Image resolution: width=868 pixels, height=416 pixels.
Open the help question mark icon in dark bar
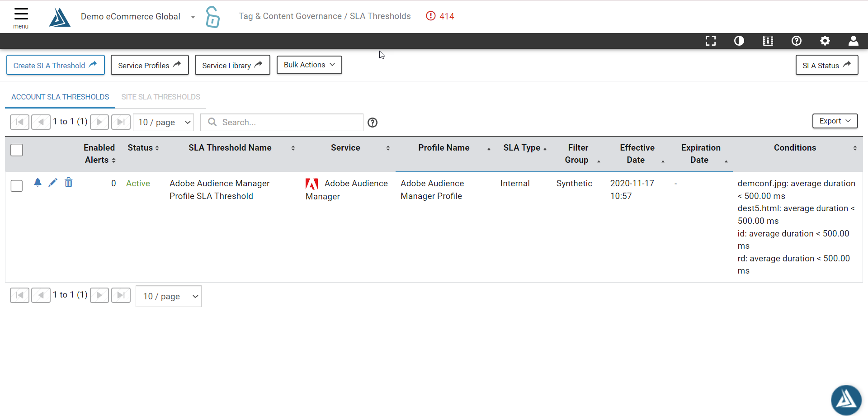[x=797, y=41]
